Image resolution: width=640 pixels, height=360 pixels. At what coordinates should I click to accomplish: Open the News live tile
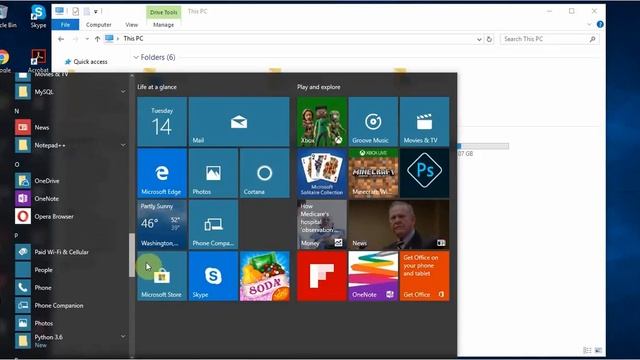(399, 224)
